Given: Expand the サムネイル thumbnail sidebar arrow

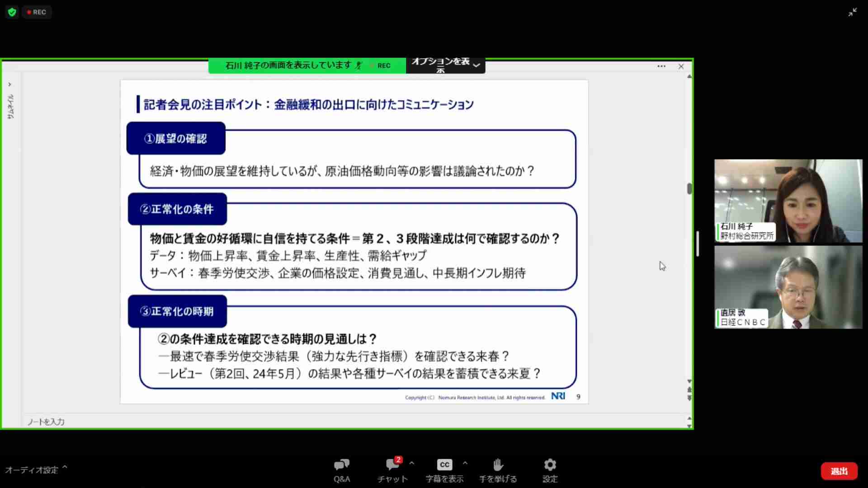Looking at the screenshot, I should click(9, 84).
